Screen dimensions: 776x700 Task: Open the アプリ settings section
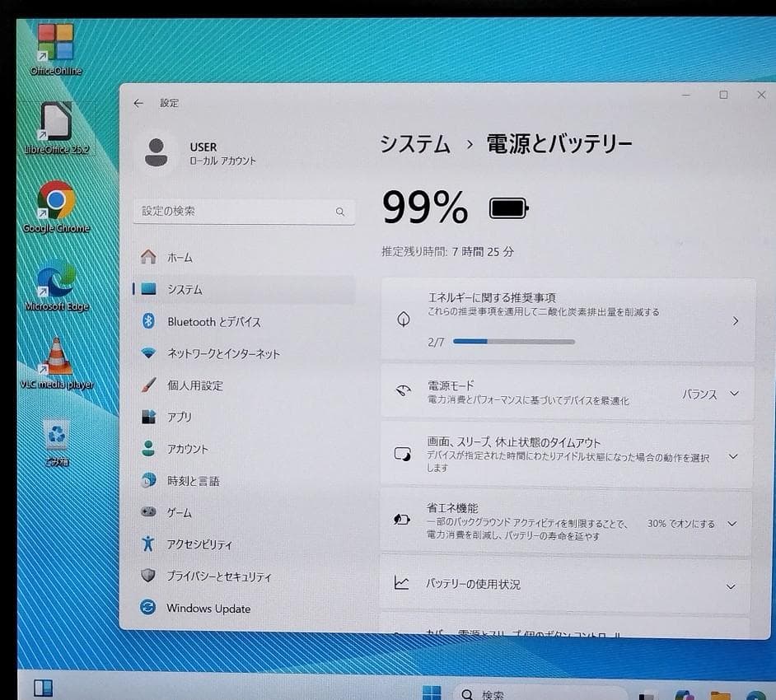(x=183, y=417)
